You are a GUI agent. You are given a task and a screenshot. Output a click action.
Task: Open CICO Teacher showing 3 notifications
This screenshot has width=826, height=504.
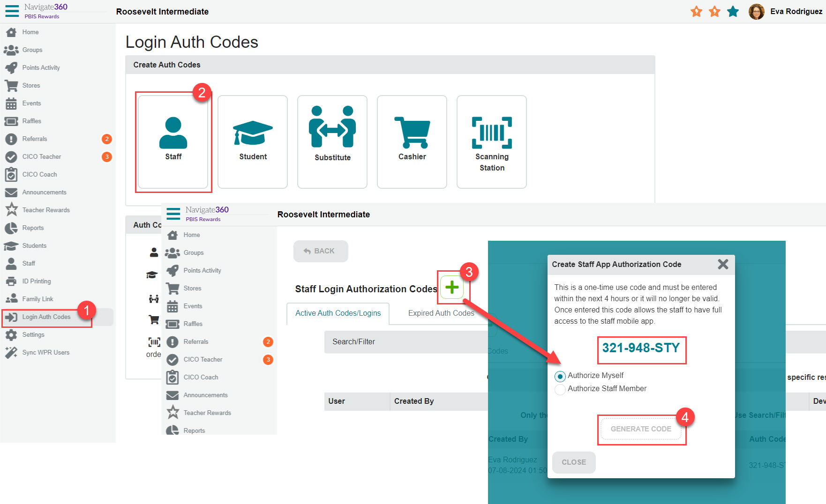click(41, 156)
